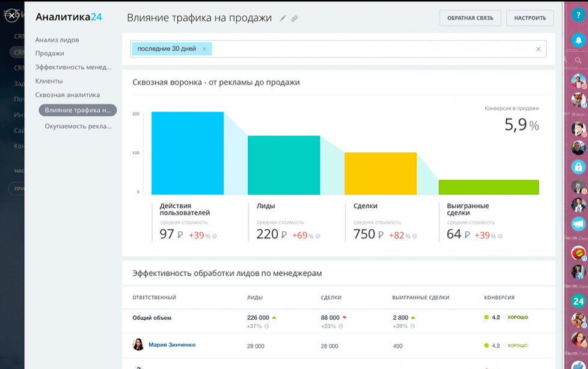Viewport: 588px width, 369px height.
Task: Click the yellow Сделки funnel bar
Action: pos(380,173)
